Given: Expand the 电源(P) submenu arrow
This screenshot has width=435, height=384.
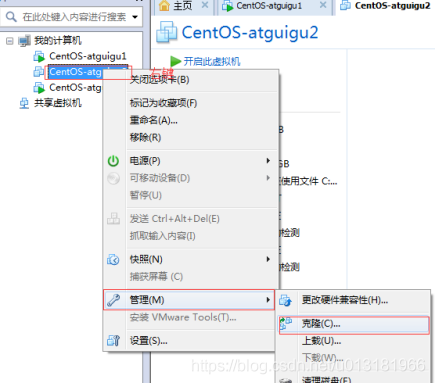Looking at the screenshot, I should pos(268,161).
